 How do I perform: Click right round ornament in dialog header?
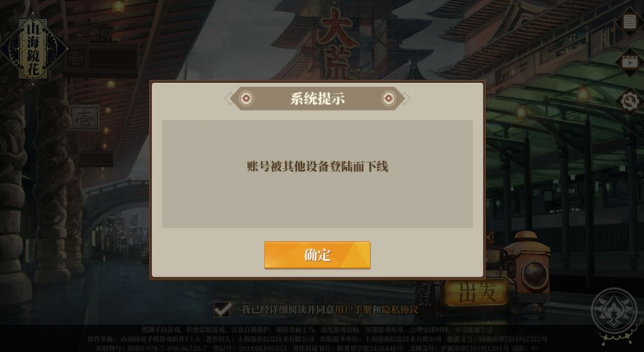388,98
